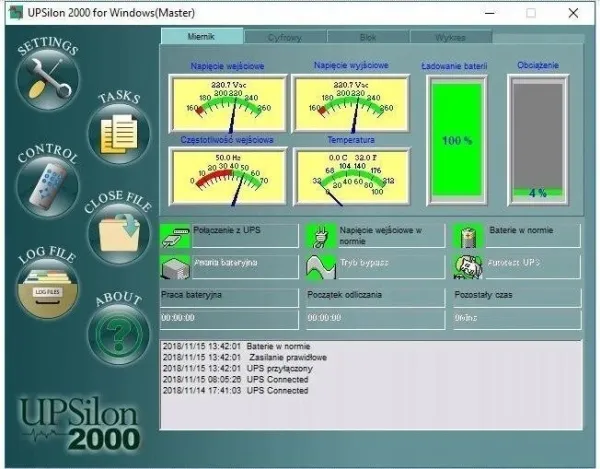The image size is (600, 469).
Task: Open the Tasks notepad icon
Action: pyautogui.click(x=119, y=134)
